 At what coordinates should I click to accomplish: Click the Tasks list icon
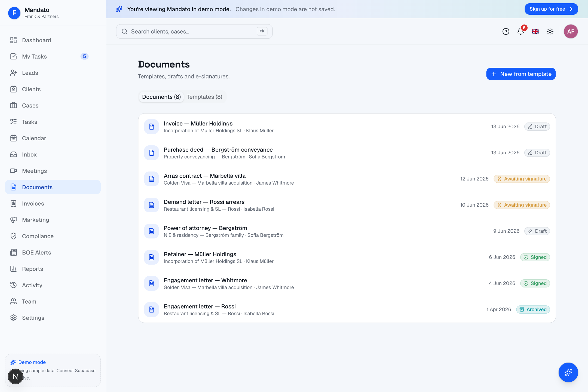click(13, 122)
